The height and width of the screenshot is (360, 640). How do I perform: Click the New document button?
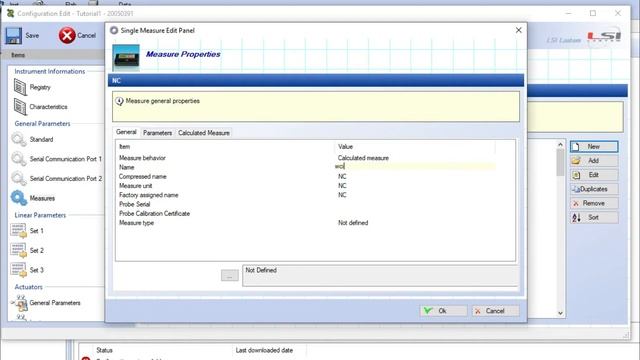point(594,147)
